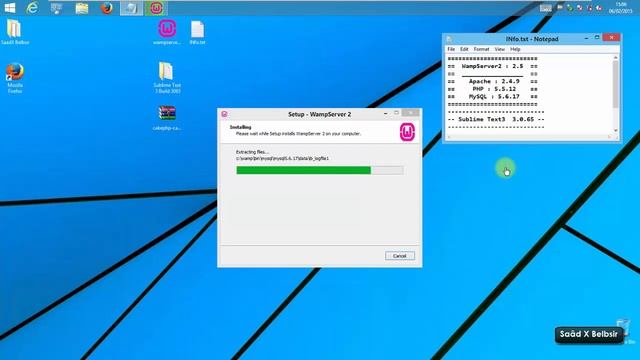Select the Mozilla Firefox desktop shortcut
Viewport: 640px width, 360px height.
pyautogui.click(x=15, y=78)
